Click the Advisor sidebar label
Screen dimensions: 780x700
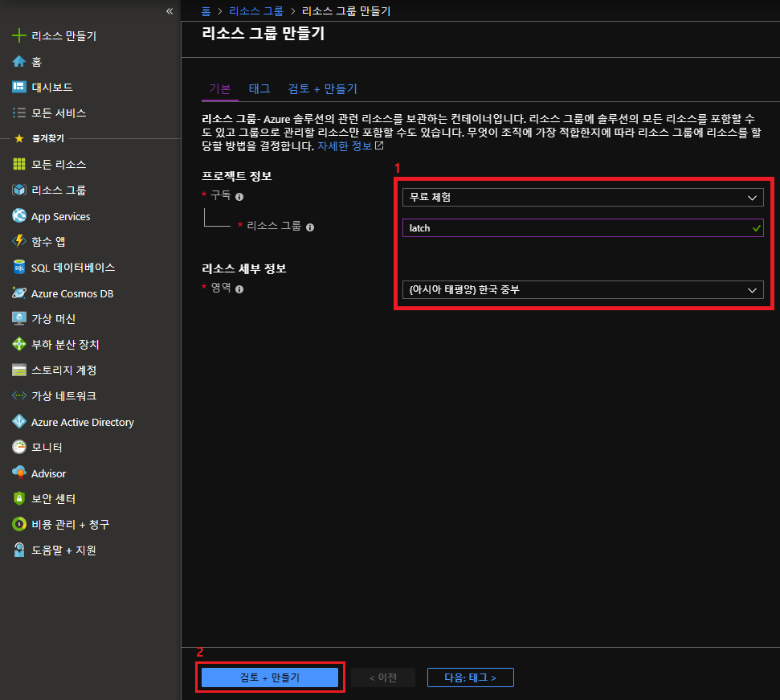coord(48,473)
